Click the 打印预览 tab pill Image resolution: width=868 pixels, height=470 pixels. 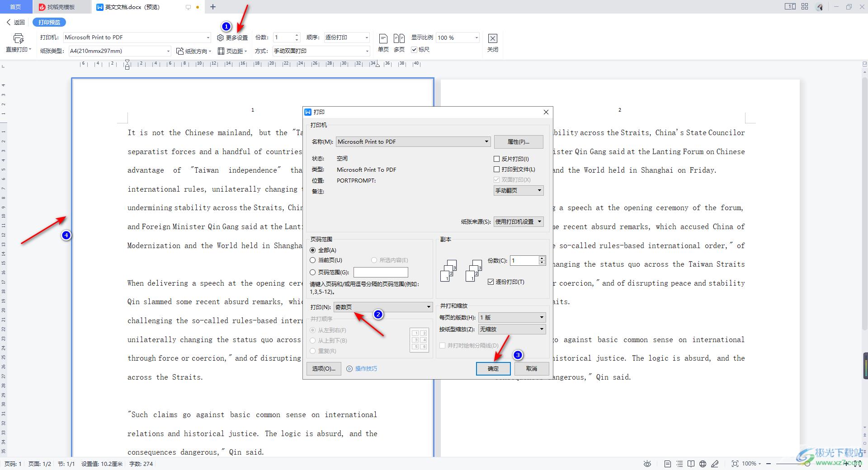pos(49,22)
